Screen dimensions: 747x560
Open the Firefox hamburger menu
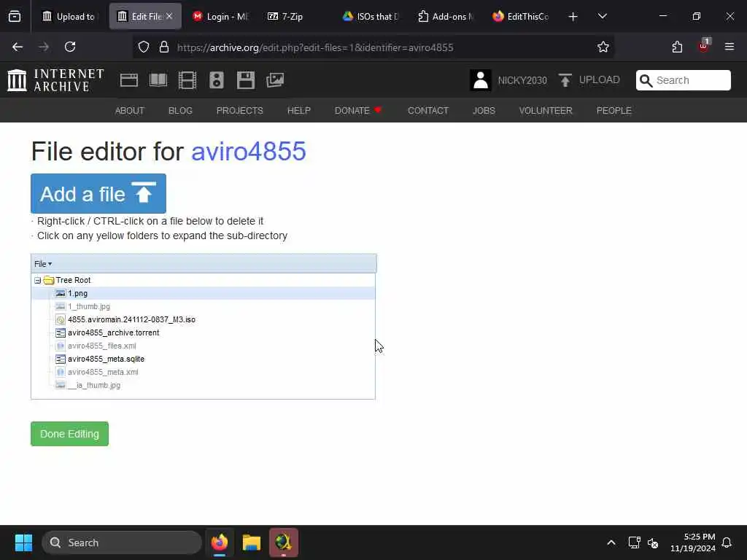[729, 47]
